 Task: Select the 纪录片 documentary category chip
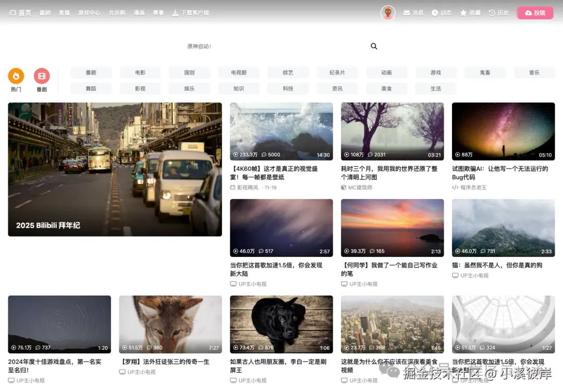[337, 72]
